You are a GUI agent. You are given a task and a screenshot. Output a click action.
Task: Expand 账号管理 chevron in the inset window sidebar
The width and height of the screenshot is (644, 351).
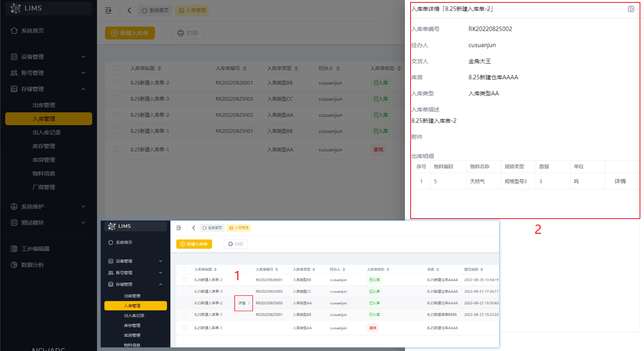(161, 273)
